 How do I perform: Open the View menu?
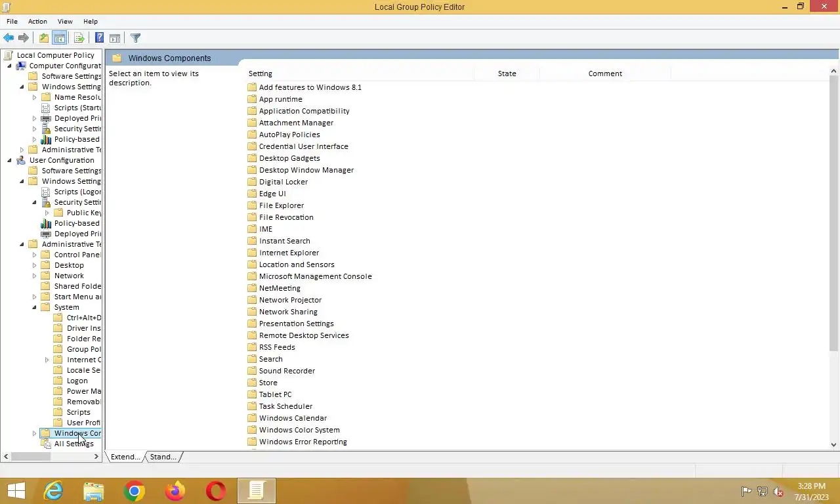coord(65,22)
